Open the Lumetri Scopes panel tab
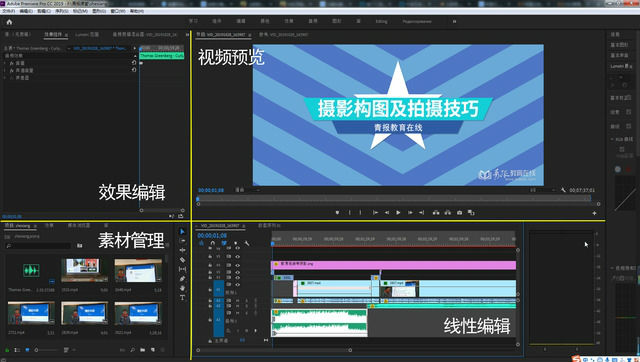This screenshot has height=362, width=640. (x=87, y=35)
